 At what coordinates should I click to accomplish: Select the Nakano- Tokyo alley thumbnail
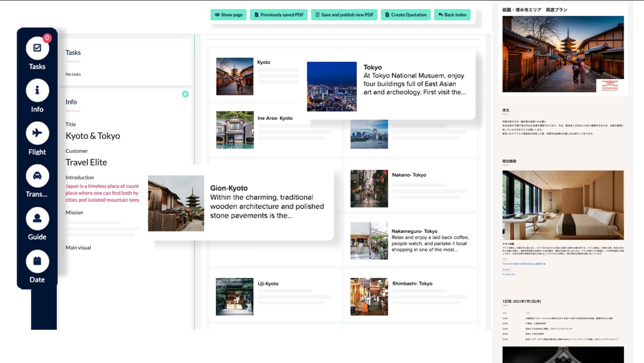pyautogui.click(x=369, y=189)
